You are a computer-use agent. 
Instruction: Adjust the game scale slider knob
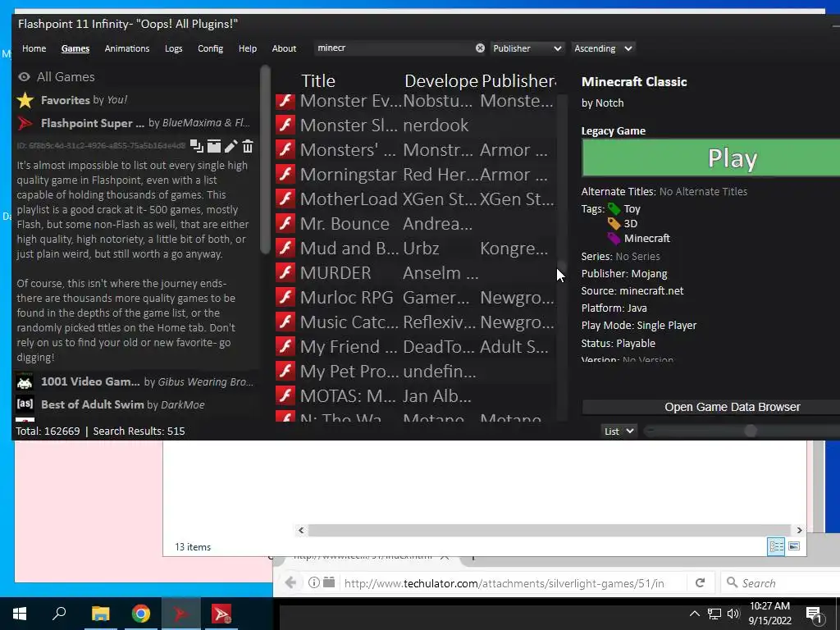click(751, 431)
